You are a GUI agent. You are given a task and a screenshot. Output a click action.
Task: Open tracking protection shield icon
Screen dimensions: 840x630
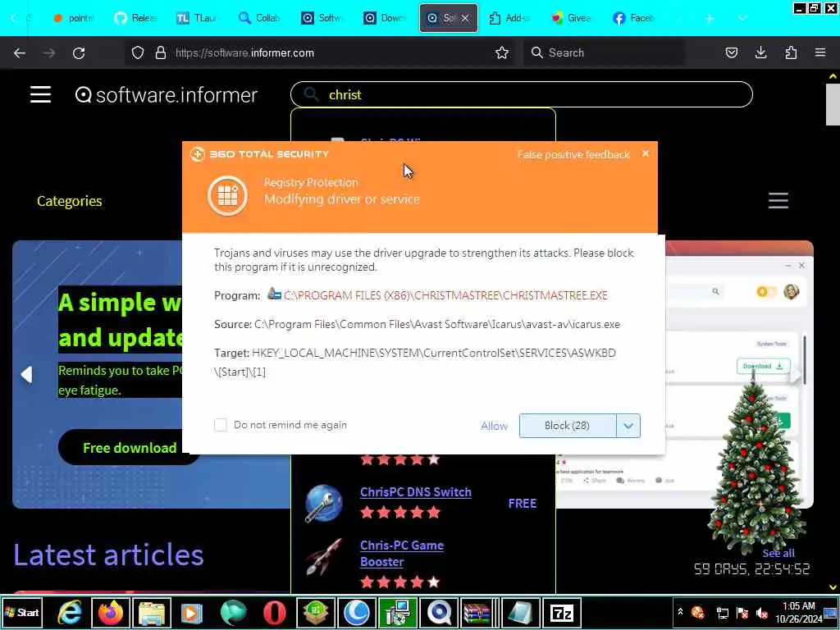[x=138, y=52]
